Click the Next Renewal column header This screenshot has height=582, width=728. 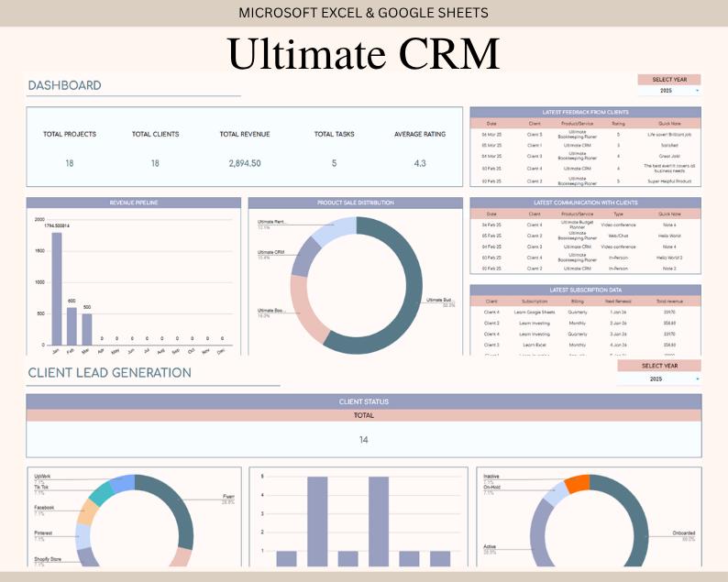[618, 302]
